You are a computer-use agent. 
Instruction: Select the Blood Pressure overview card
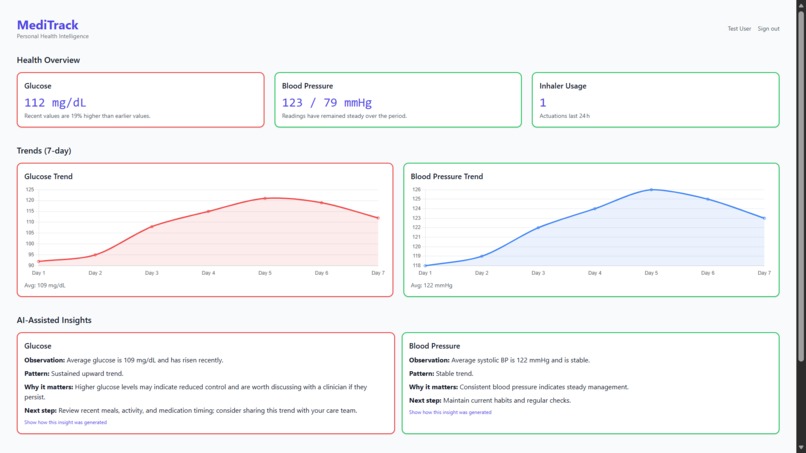398,100
